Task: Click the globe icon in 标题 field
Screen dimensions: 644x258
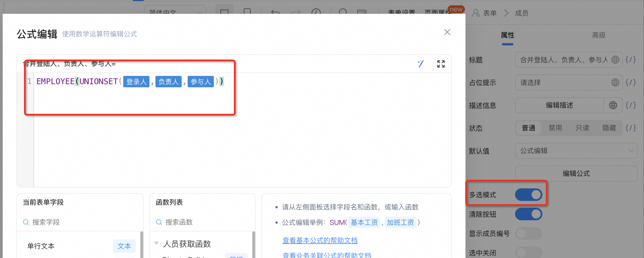Action: [615, 60]
